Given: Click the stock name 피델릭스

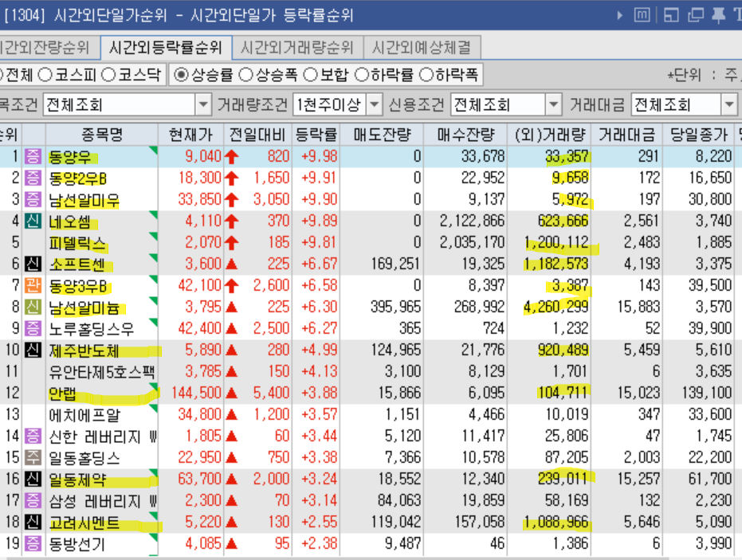Looking at the screenshot, I should [77, 243].
